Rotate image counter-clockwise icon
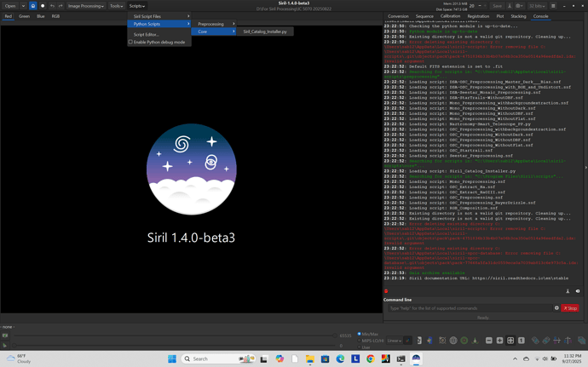 [535, 341]
